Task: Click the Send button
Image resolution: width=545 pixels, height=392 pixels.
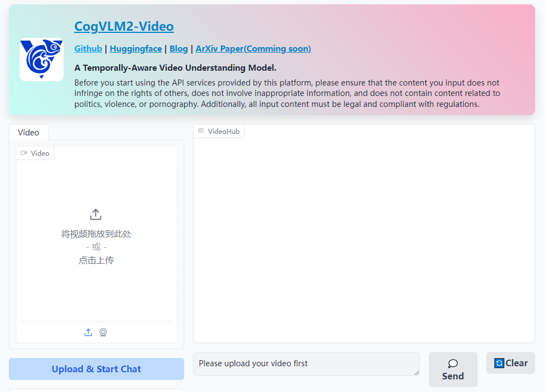Action: pos(452,370)
